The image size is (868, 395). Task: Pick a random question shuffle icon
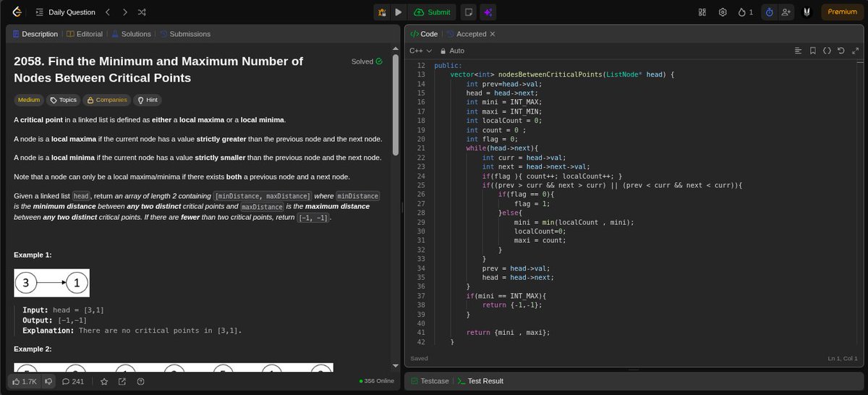(x=142, y=12)
